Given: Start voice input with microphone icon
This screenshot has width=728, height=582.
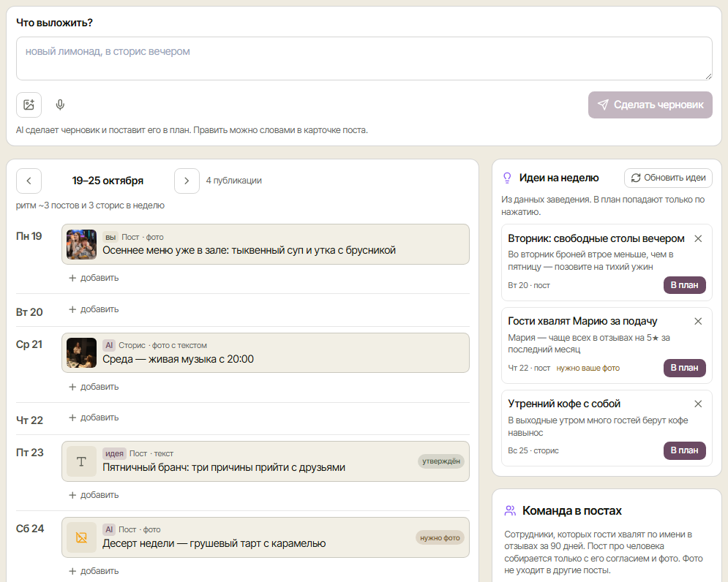Looking at the screenshot, I should [60, 105].
